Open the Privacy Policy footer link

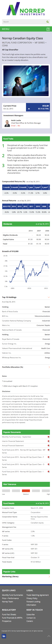32,598
